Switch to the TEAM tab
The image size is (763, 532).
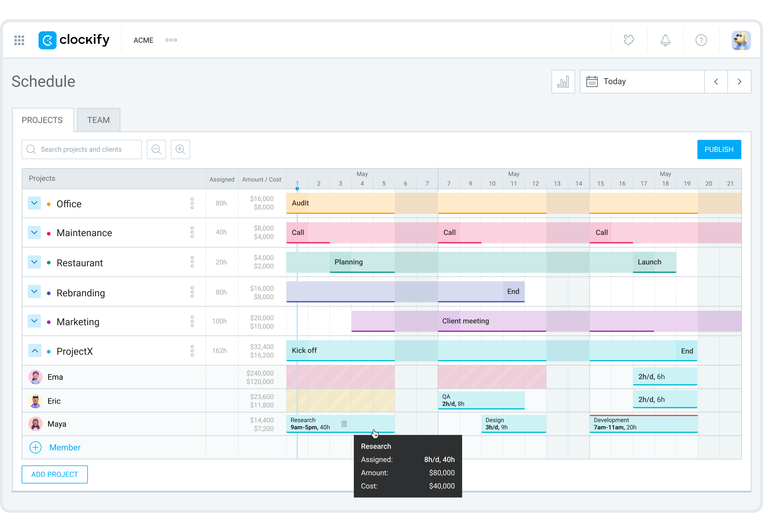pos(98,120)
